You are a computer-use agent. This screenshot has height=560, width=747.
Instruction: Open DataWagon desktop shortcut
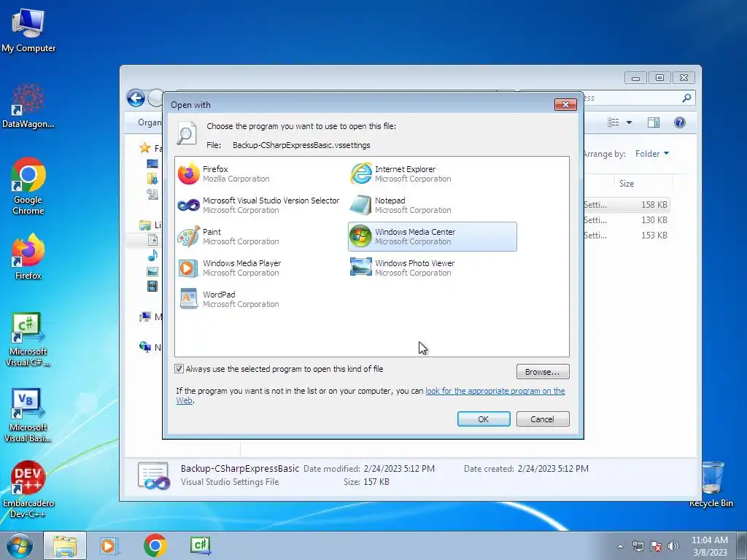(28, 106)
